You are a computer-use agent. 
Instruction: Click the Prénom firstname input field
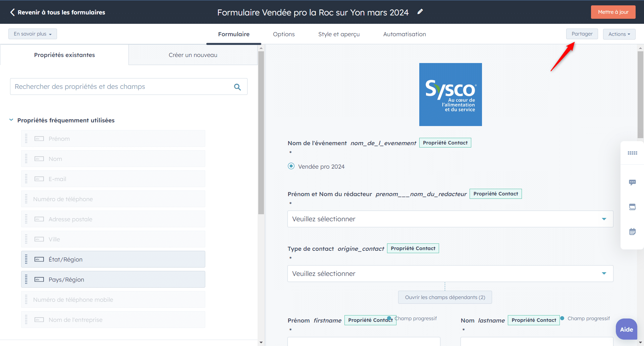364,341
